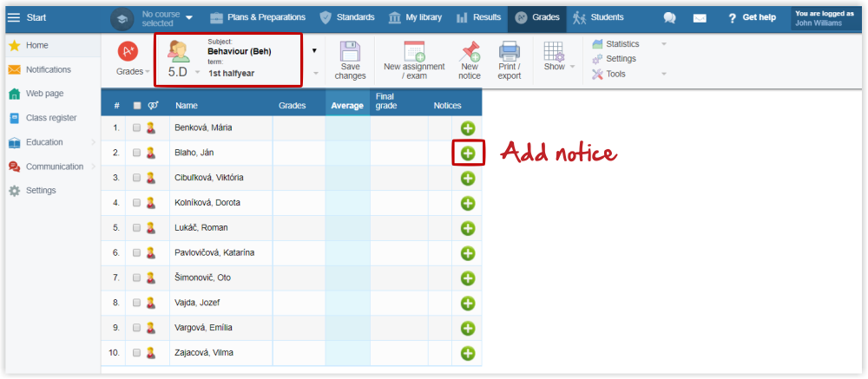Click the red A+ Grades icon
The height and width of the screenshot is (379, 868).
128,51
